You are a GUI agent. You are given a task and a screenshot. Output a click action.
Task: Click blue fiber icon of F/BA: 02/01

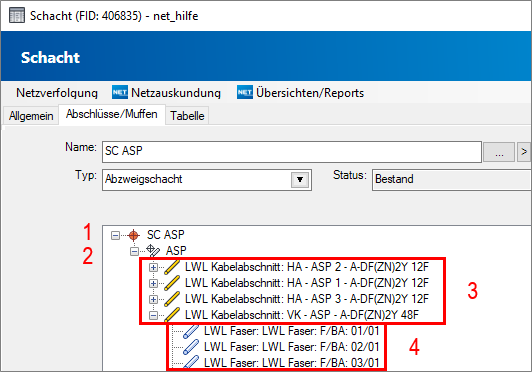tap(191, 347)
